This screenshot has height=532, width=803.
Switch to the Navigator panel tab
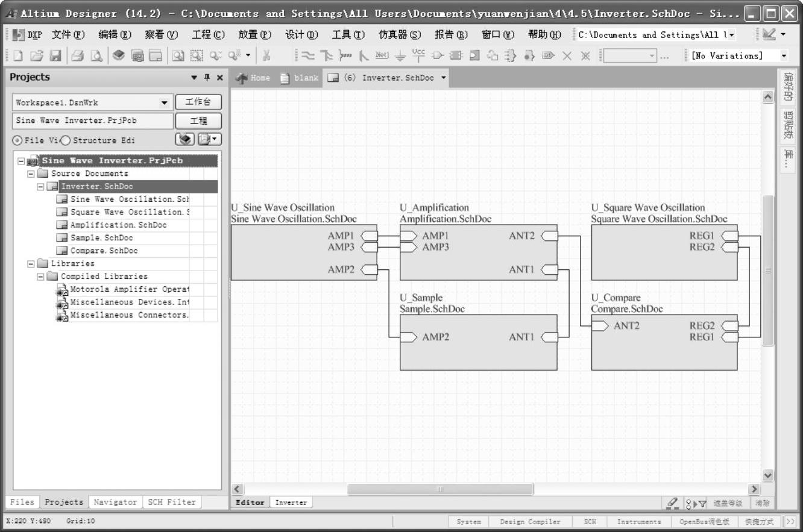115,502
